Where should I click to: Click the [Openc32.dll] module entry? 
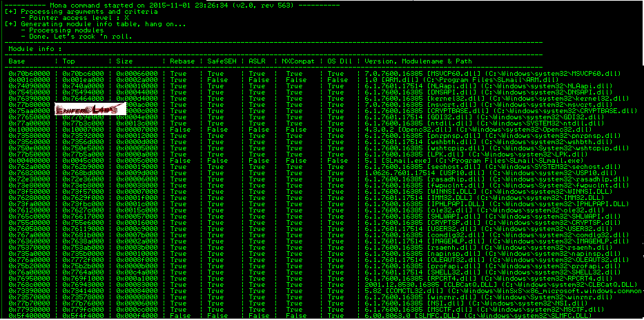[x=425, y=129]
